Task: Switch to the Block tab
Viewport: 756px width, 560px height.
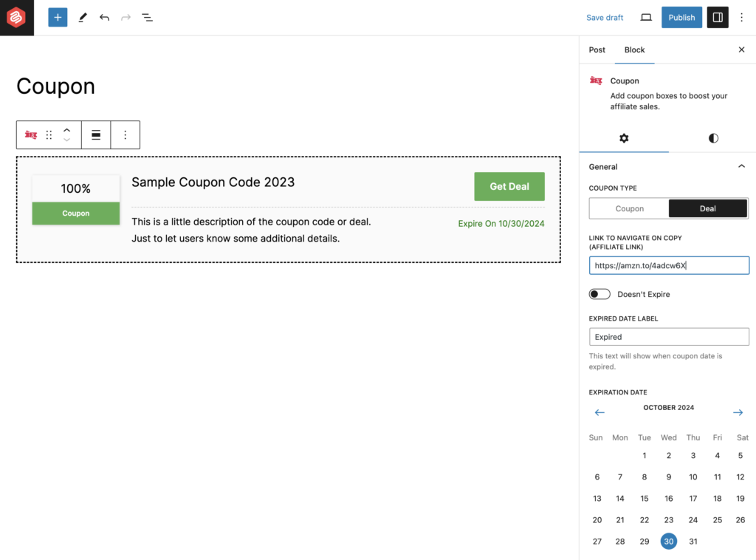Action: pos(634,49)
